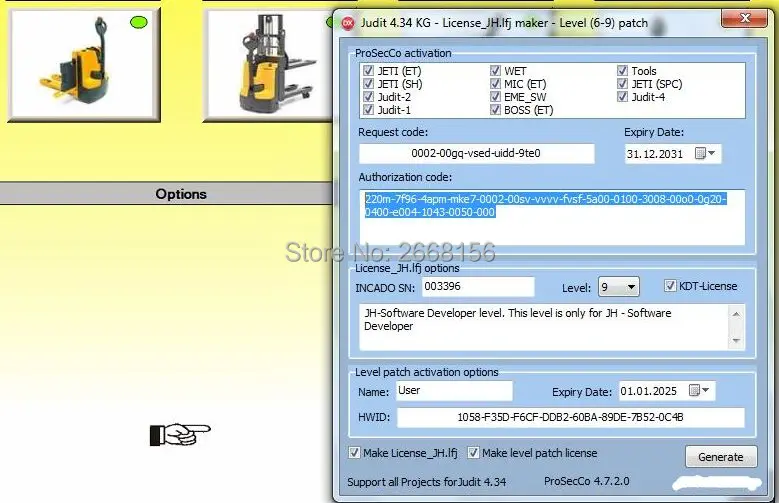This screenshot has height=503, width=779.
Task: Click the Generate button
Action: tap(721, 457)
